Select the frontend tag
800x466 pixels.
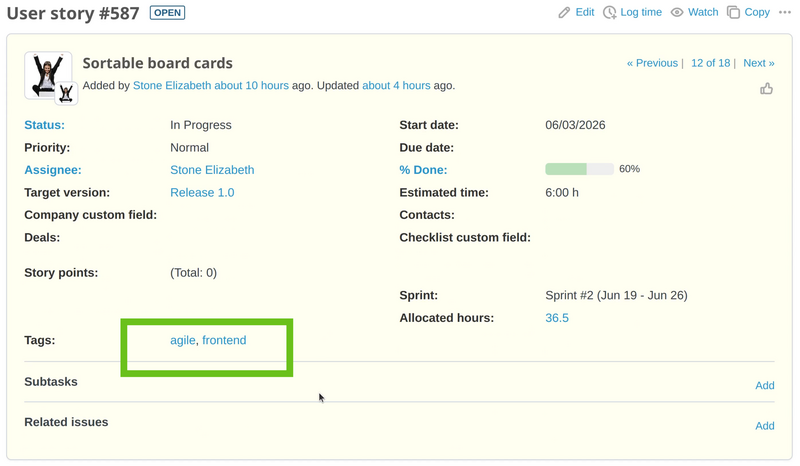tap(224, 340)
